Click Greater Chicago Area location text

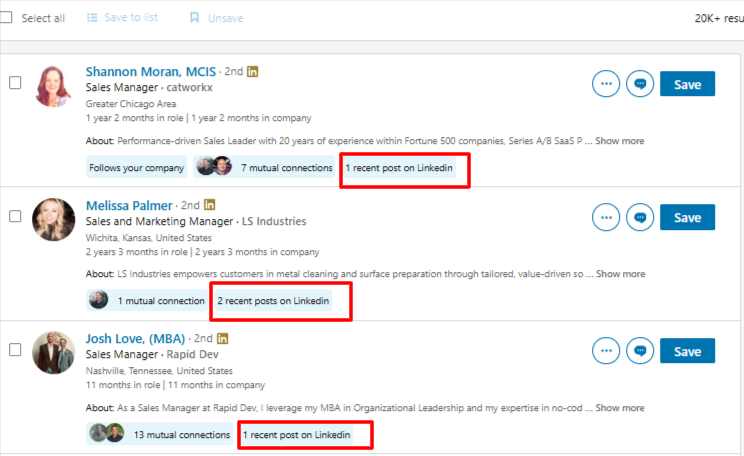[x=131, y=103]
